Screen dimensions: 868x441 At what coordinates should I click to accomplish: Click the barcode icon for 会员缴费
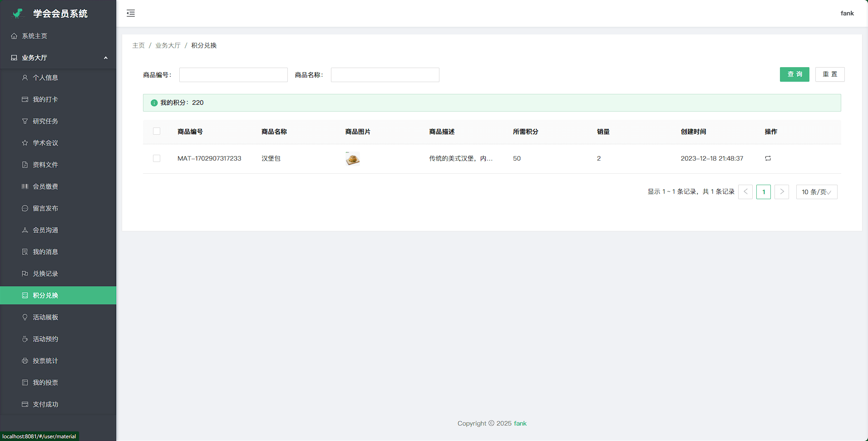click(x=25, y=186)
